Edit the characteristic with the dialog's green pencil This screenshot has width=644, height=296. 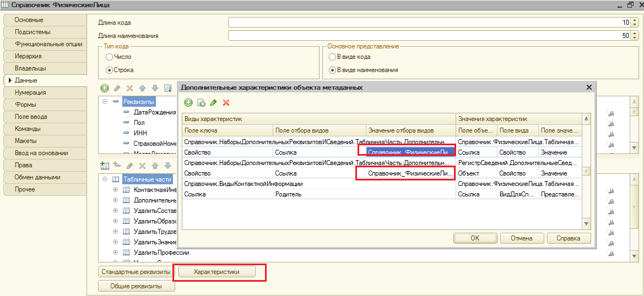coord(213,102)
